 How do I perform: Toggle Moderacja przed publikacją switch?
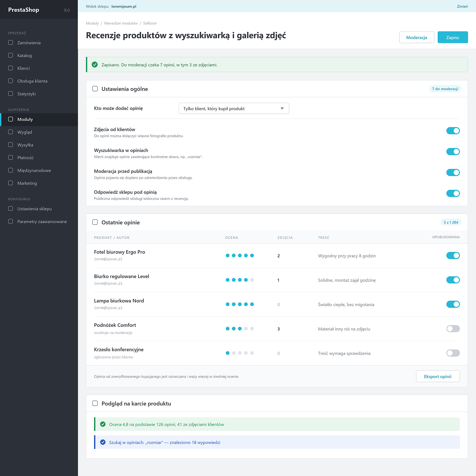point(453,173)
